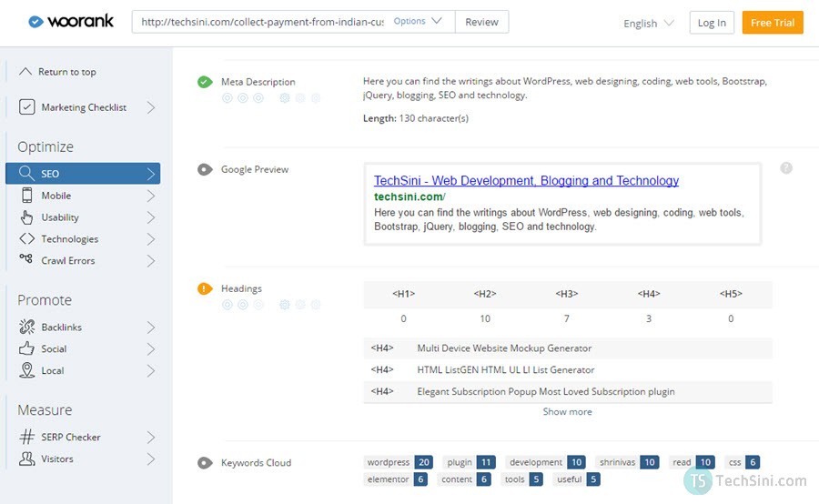Click the Local map pin icon
The image size is (819, 504).
(x=26, y=370)
